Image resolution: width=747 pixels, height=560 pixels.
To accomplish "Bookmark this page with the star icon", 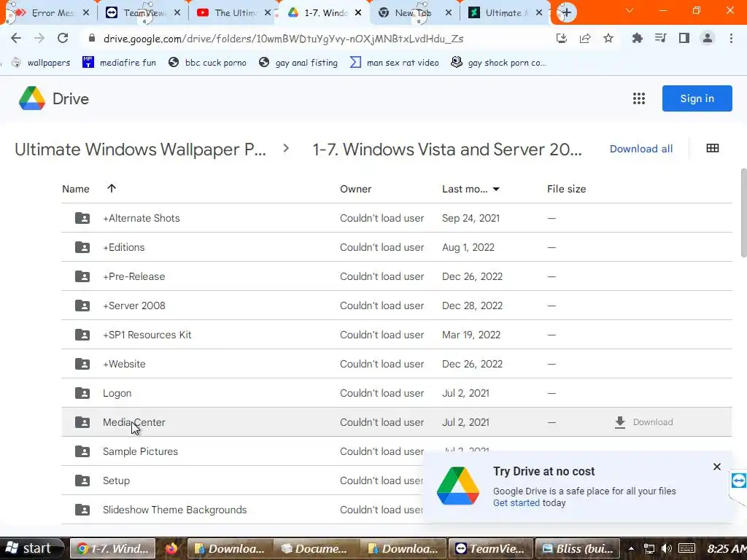I will tap(608, 38).
